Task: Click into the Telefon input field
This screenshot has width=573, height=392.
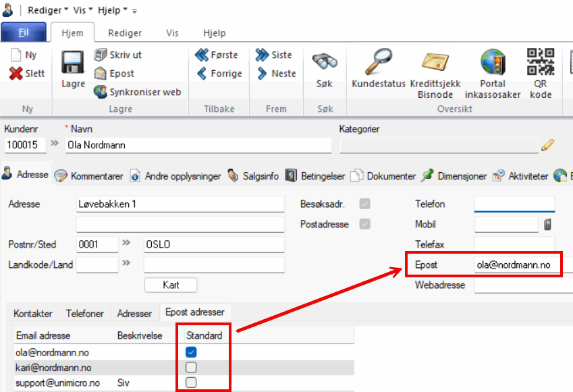Action: click(514, 204)
